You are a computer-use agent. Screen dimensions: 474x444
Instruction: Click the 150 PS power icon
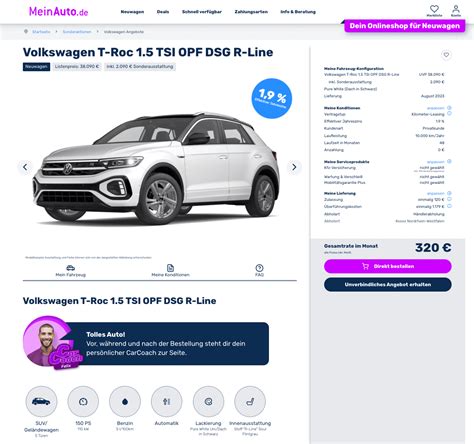point(83,402)
